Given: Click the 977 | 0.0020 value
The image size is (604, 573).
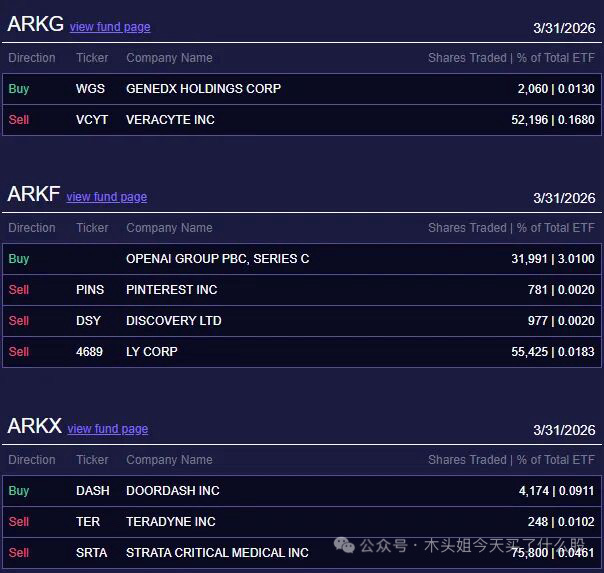Looking at the screenshot, I should (561, 321).
